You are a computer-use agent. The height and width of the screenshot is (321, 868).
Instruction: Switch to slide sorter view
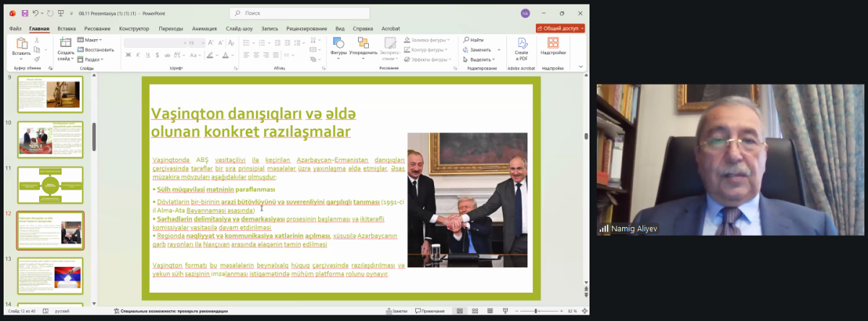tap(474, 312)
